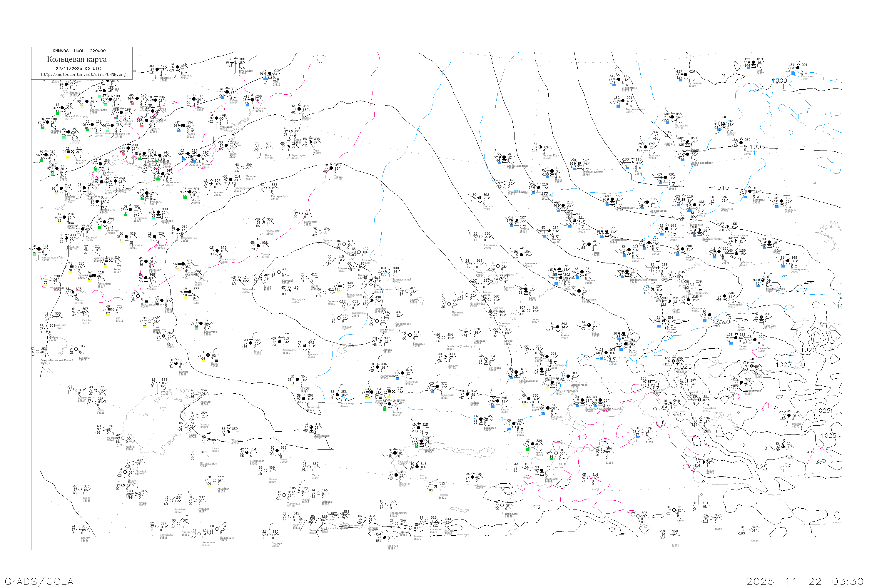Click the blue square under Гайны station

222,98
